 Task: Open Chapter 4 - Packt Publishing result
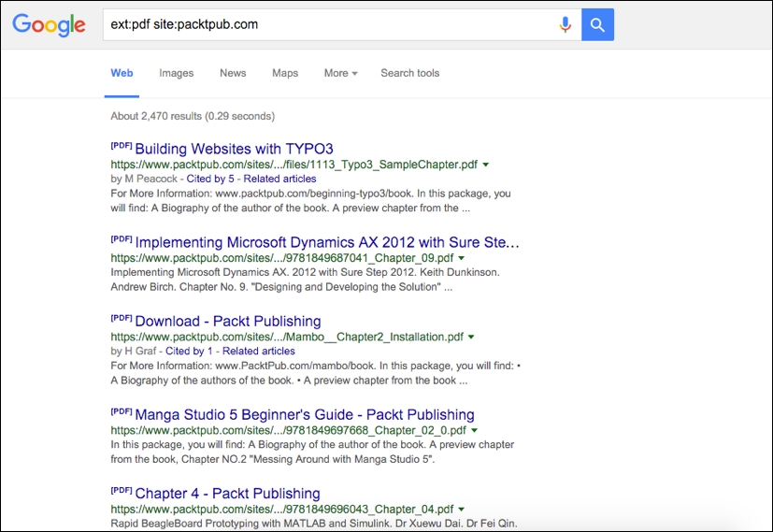[227, 493]
